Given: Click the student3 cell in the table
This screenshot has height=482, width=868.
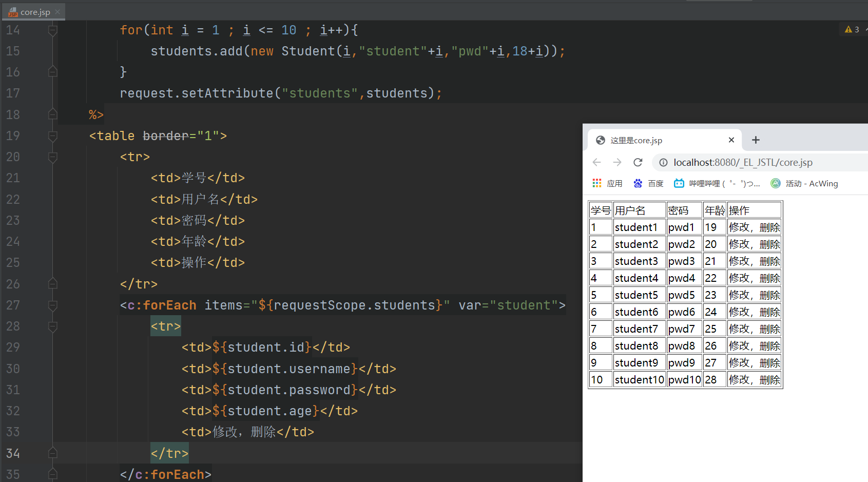Looking at the screenshot, I should (x=640, y=261).
